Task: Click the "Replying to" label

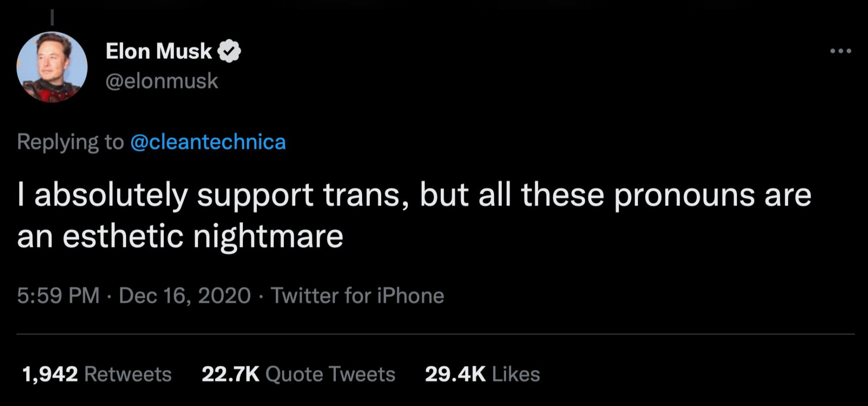Action: pos(71,142)
